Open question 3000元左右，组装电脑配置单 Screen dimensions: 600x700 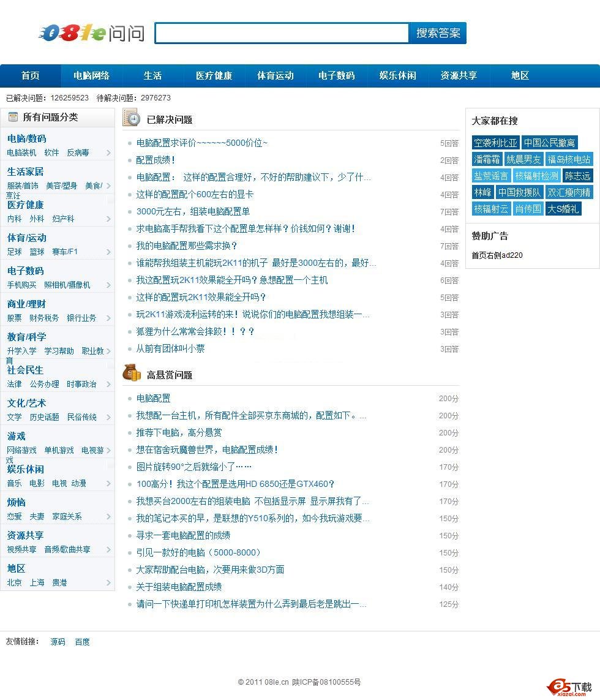click(x=193, y=212)
